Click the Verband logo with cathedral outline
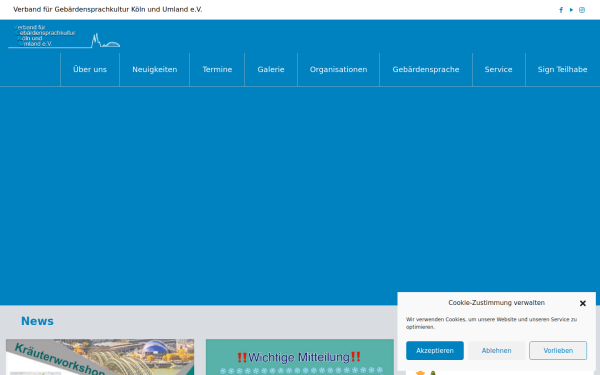 tap(64, 37)
